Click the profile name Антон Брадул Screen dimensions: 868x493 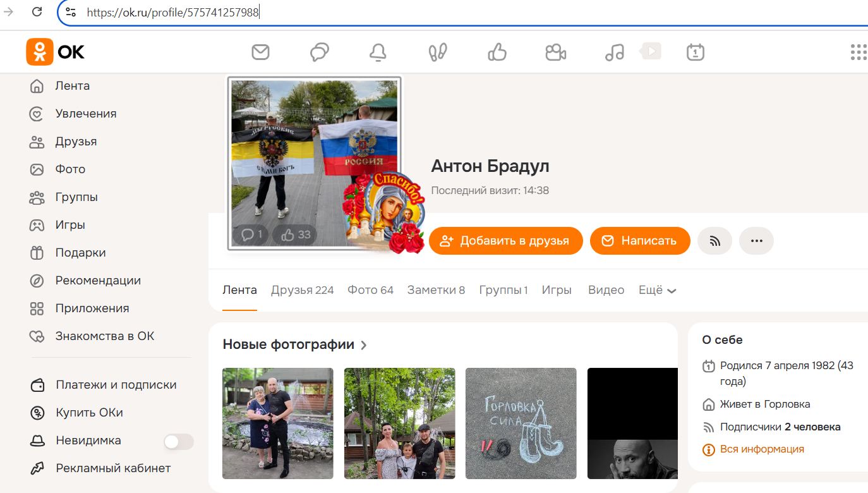(490, 166)
